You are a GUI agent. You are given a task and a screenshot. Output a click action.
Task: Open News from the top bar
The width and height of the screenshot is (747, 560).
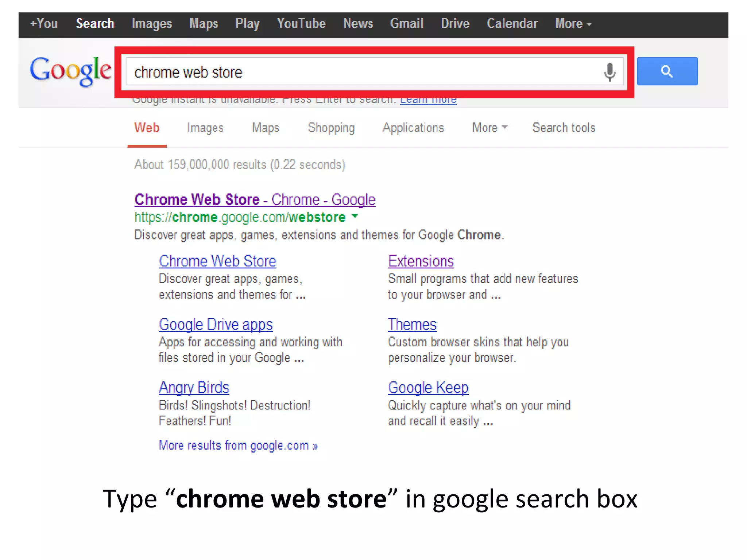pyautogui.click(x=358, y=24)
